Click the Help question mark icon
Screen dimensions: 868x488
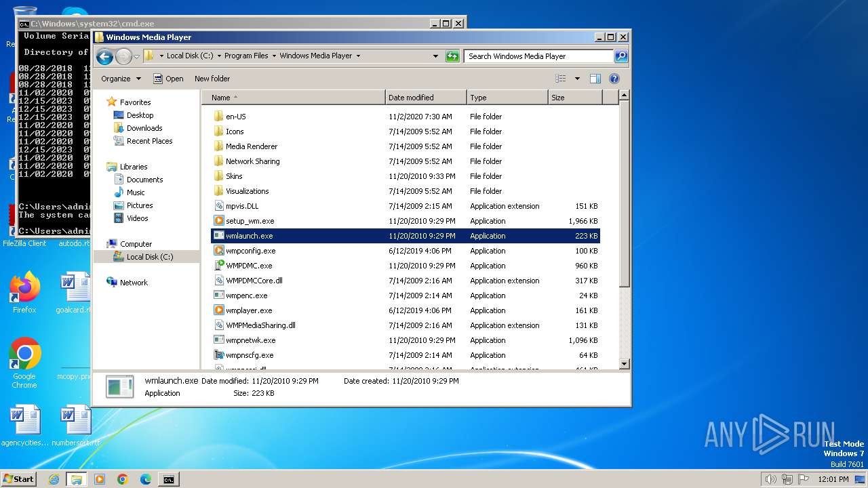pos(614,79)
